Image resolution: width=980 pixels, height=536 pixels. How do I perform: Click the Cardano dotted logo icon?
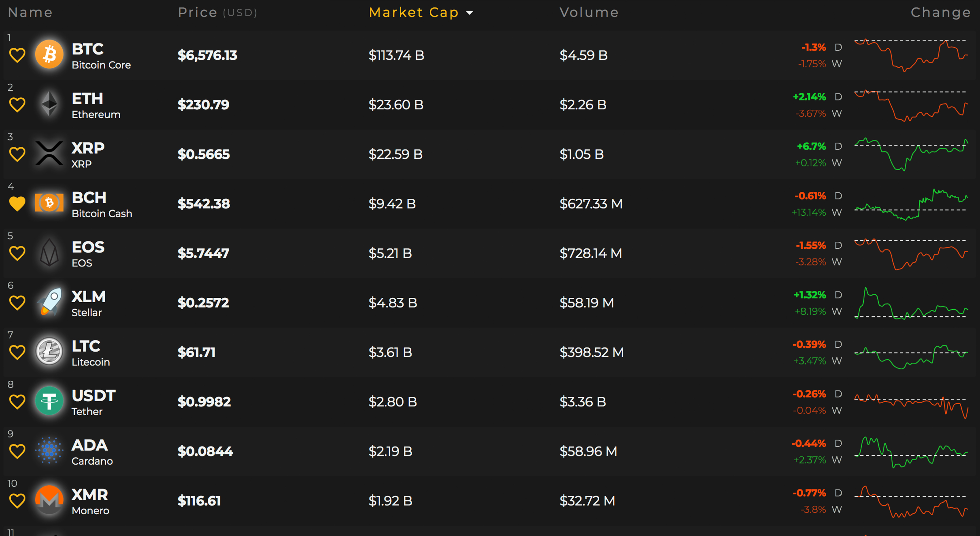click(49, 451)
